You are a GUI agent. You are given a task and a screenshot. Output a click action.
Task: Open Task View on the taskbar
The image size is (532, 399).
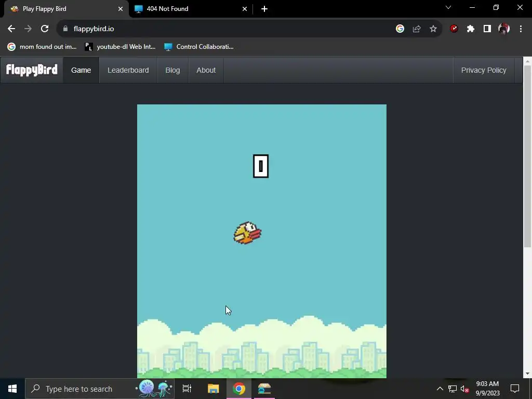coord(187,389)
